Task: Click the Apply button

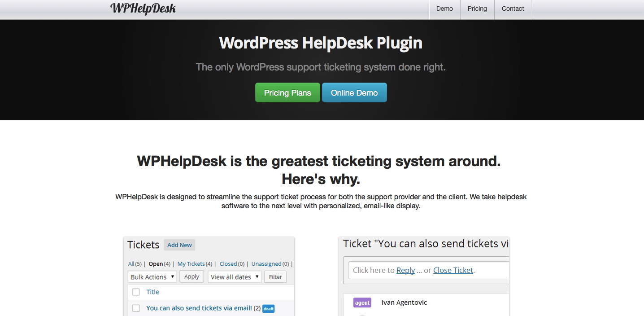Action: pos(191,276)
